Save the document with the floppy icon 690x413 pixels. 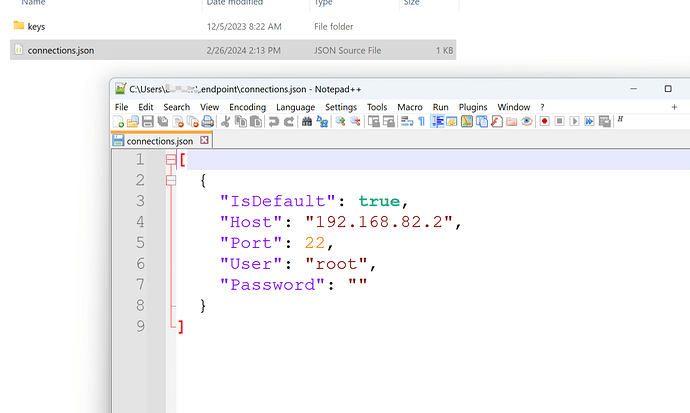(148, 121)
